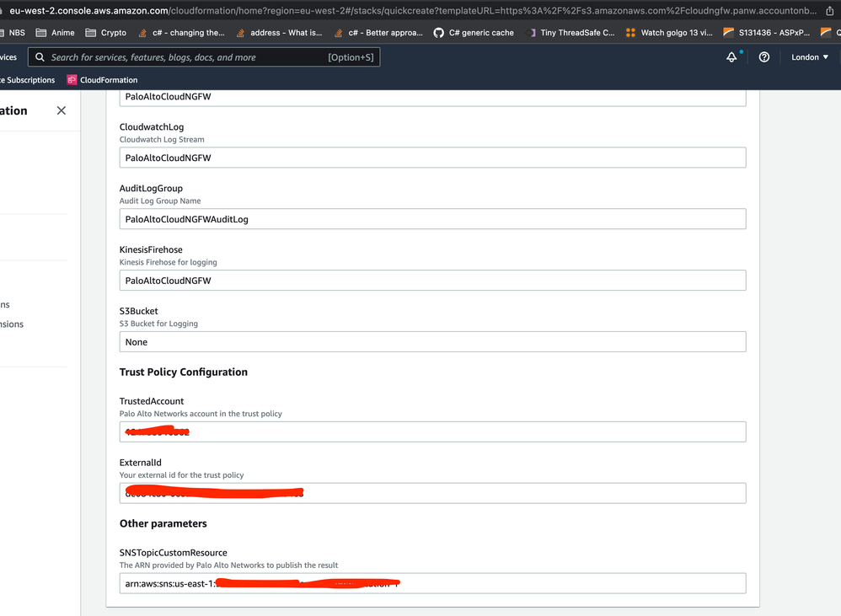The image size is (841, 616).
Task: Click the 'Other parameters' heading
Action: (163, 524)
